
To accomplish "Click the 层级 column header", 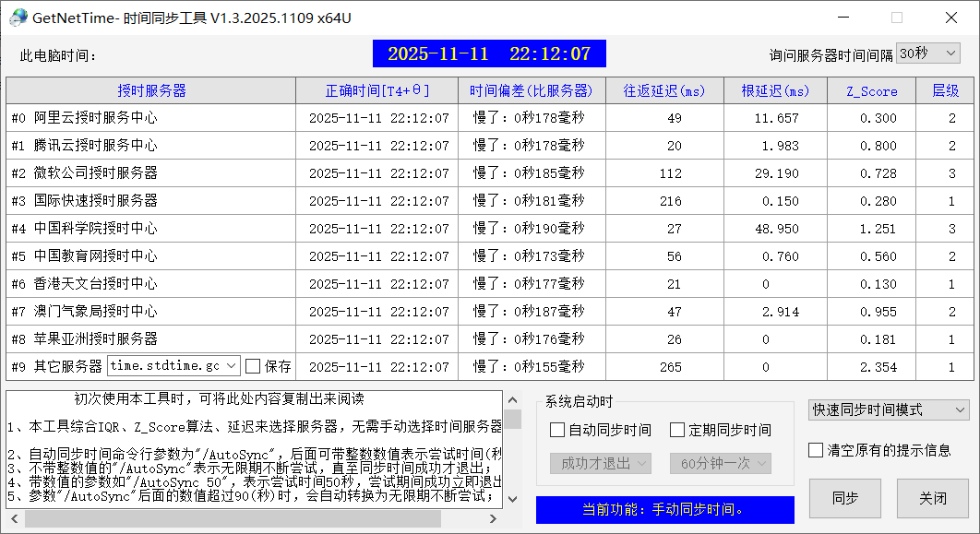I will 947,90.
